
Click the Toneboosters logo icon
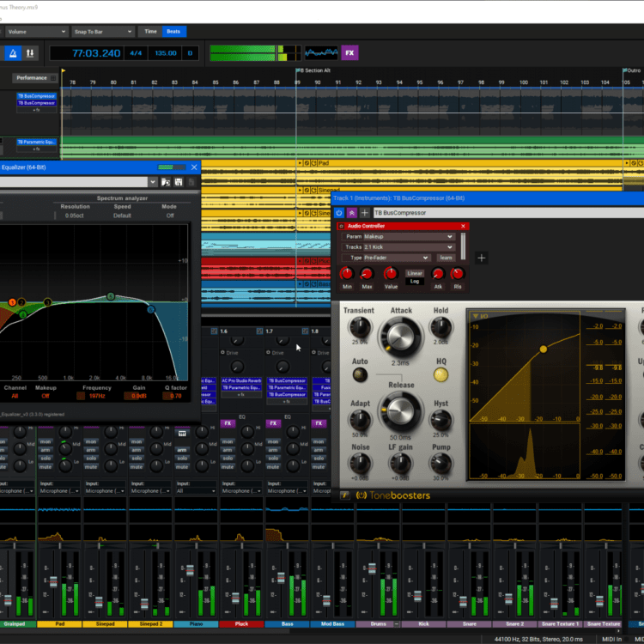click(x=361, y=495)
